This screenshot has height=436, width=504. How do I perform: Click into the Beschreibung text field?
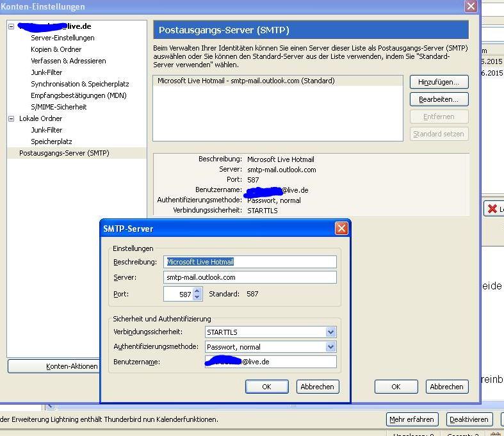(250, 262)
